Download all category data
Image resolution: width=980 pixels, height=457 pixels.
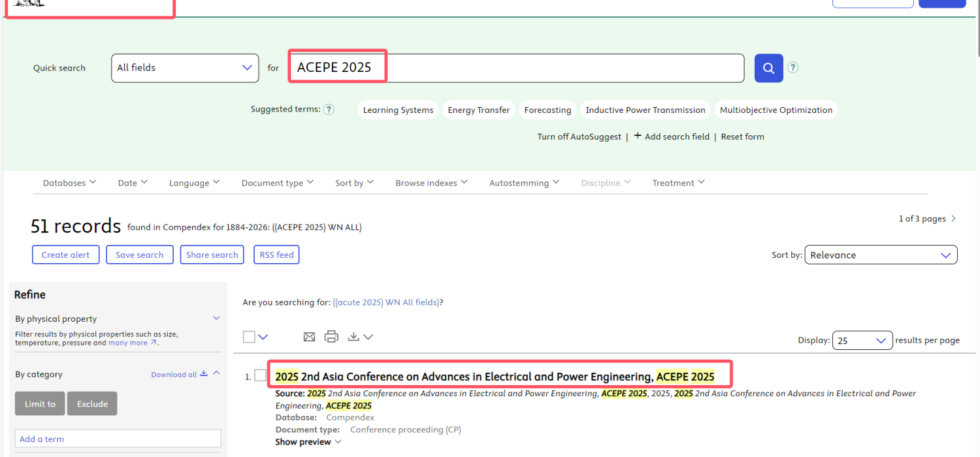click(x=179, y=374)
